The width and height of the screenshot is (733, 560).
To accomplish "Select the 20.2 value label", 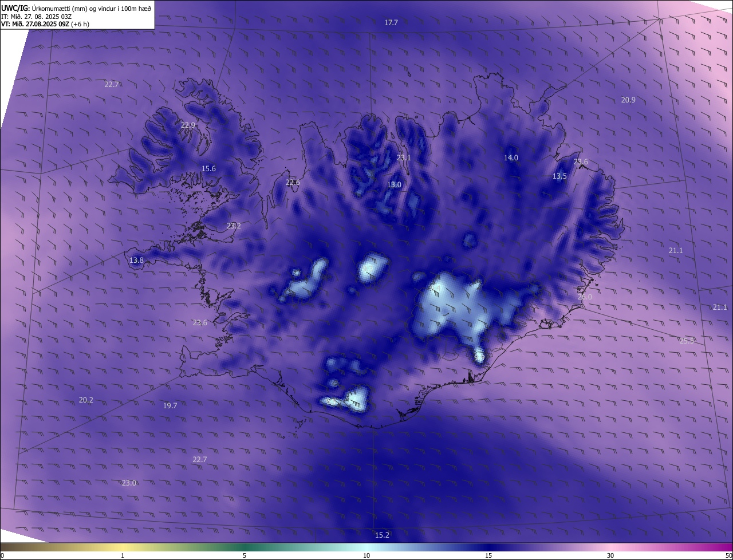I will [x=86, y=400].
